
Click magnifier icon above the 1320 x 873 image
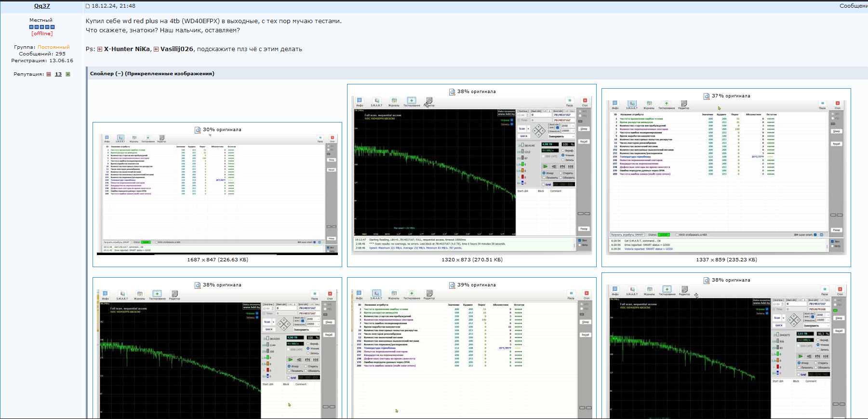(x=452, y=92)
